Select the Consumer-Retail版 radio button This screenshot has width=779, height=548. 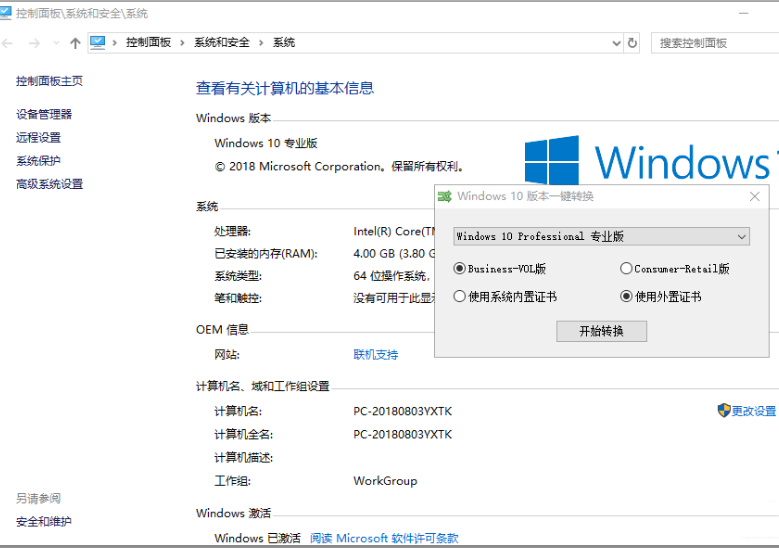tap(626, 269)
